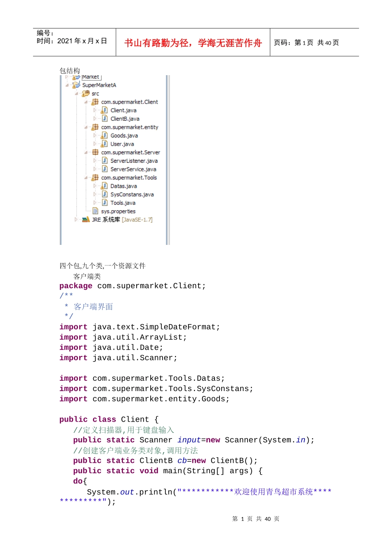Screen dimensions: 392x555
Task: Select ServerService.java in the tree
Action: [x=133, y=169]
